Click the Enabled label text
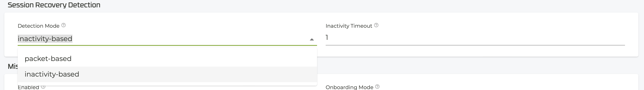The width and height of the screenshot is (644, 90). coord(28,87)
